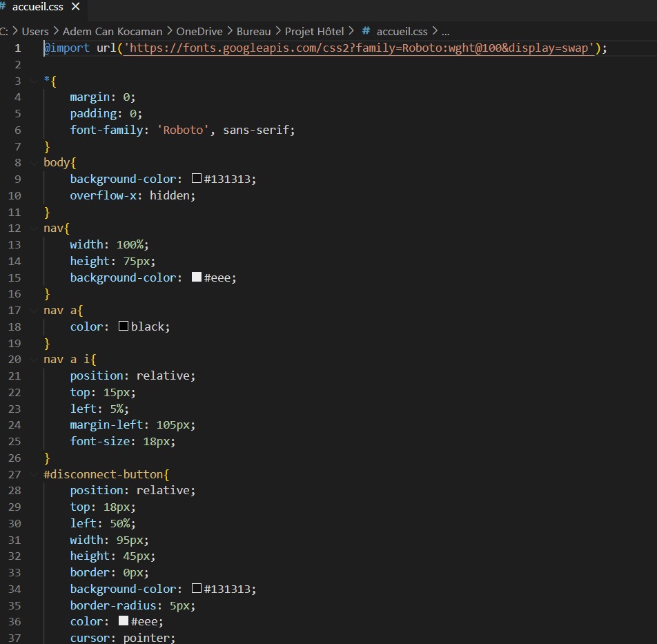Fold the body rule block
Screen dimensions: 657x644
pyautogui.click(x=35, y=163)
